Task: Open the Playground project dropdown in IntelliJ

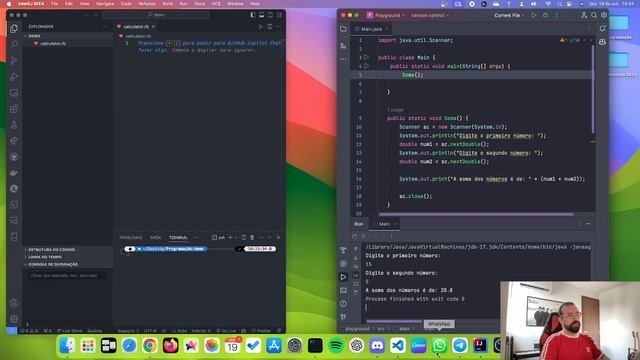Action: [x=386, y=15]
